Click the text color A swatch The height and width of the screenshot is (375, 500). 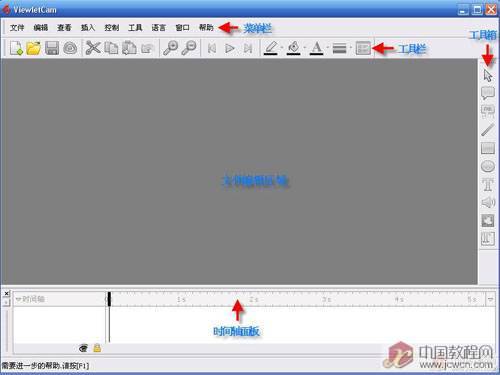point(316,48)
